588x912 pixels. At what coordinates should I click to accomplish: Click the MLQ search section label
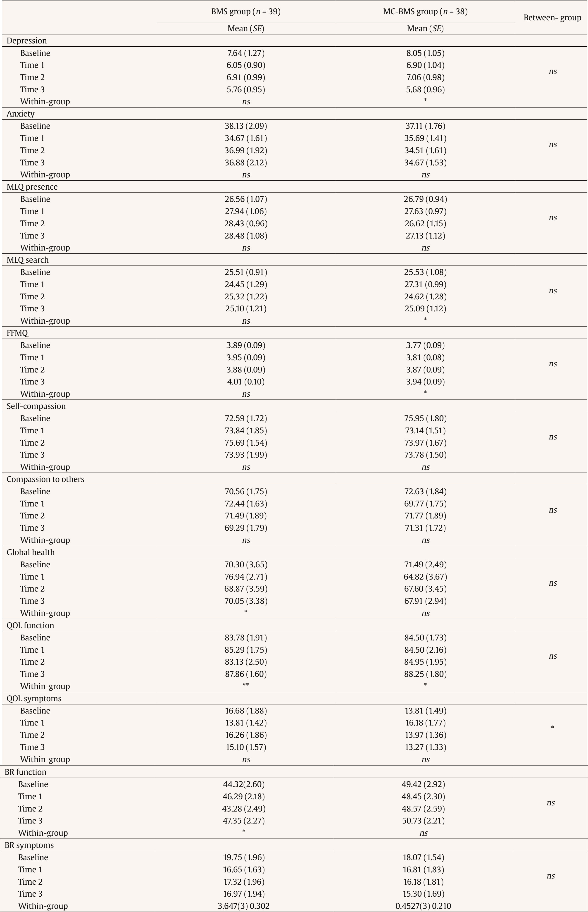click(x=28, y=260)
